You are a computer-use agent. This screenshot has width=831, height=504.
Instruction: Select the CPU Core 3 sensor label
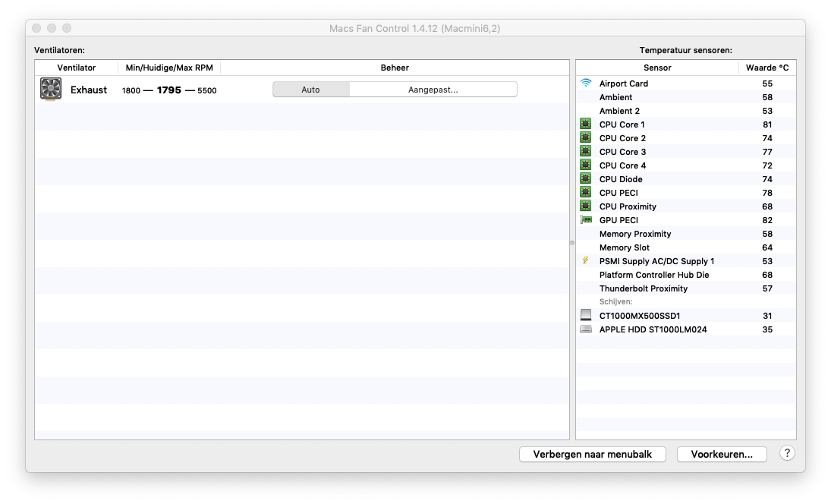coord(622,152)
